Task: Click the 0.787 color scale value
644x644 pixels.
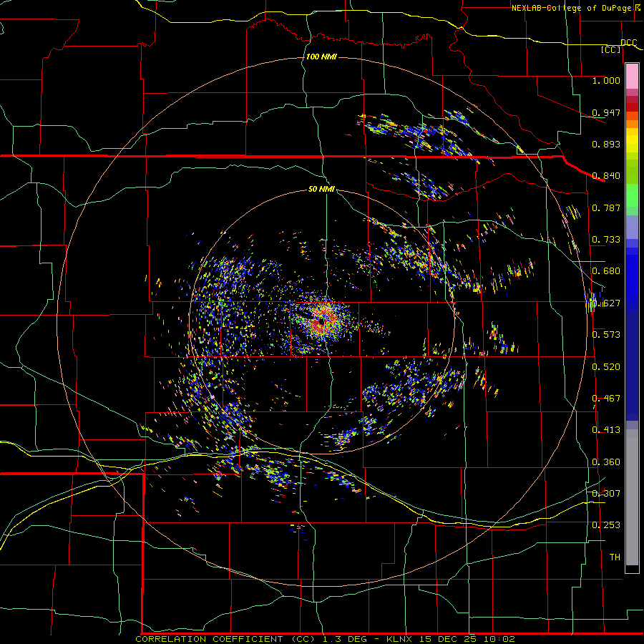Action: coord(606,208)
